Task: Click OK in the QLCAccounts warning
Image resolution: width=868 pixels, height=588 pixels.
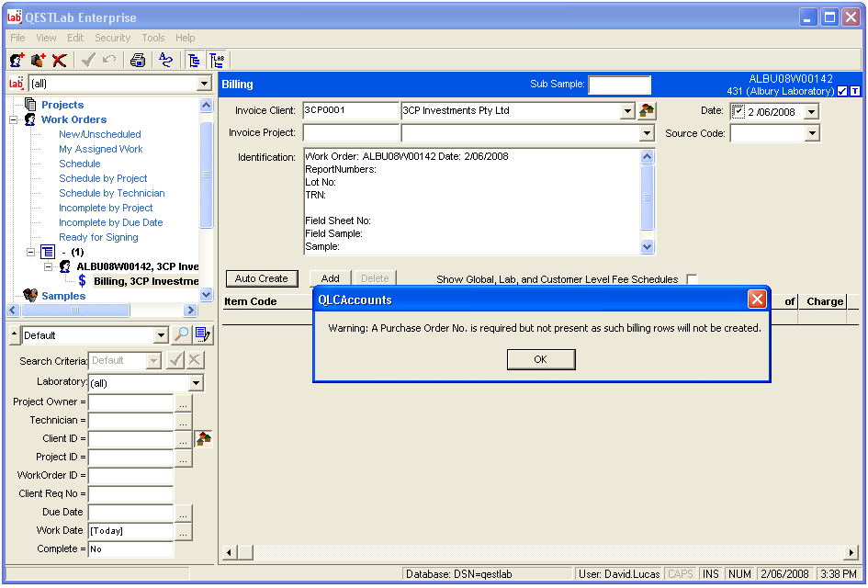Action: (541, 360)
